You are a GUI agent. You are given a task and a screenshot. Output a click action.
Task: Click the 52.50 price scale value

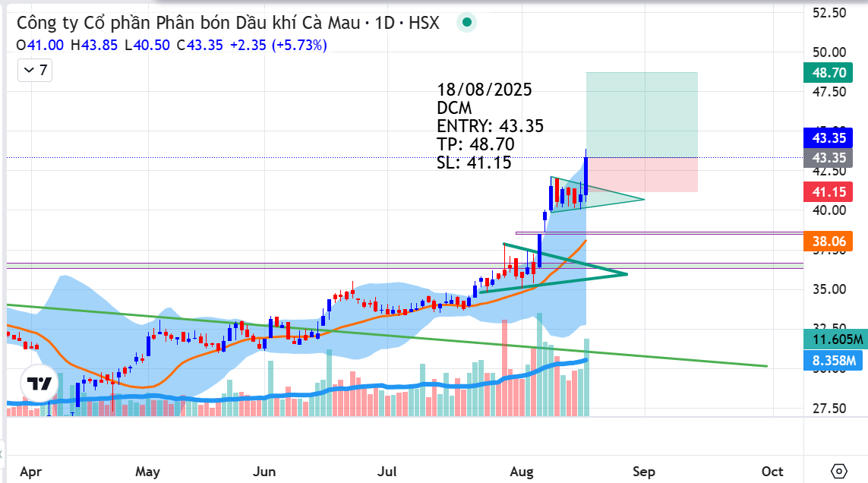click(829, 13)
